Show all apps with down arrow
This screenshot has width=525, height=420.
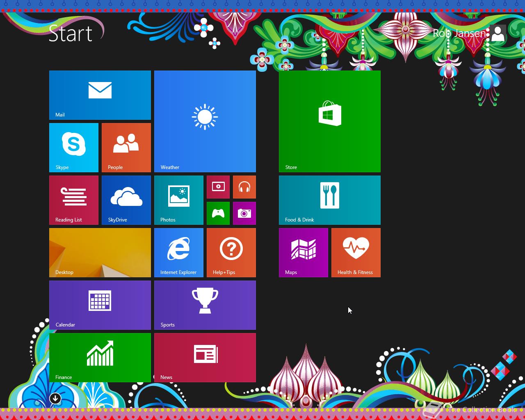click(x=55, y=398)
